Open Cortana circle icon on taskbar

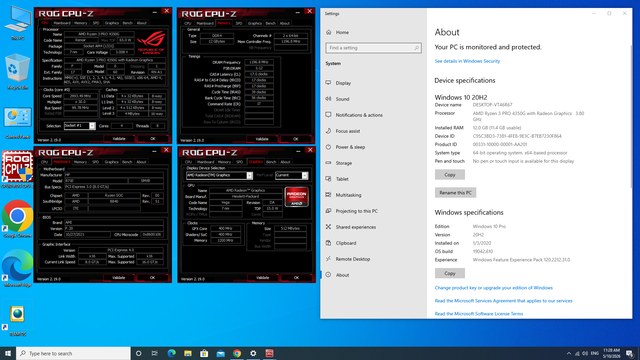pyautogui.click(x=138, y=353)
